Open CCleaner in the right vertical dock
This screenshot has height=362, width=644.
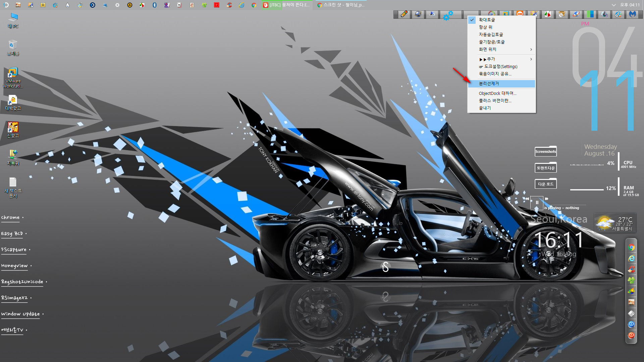(631, 269)
